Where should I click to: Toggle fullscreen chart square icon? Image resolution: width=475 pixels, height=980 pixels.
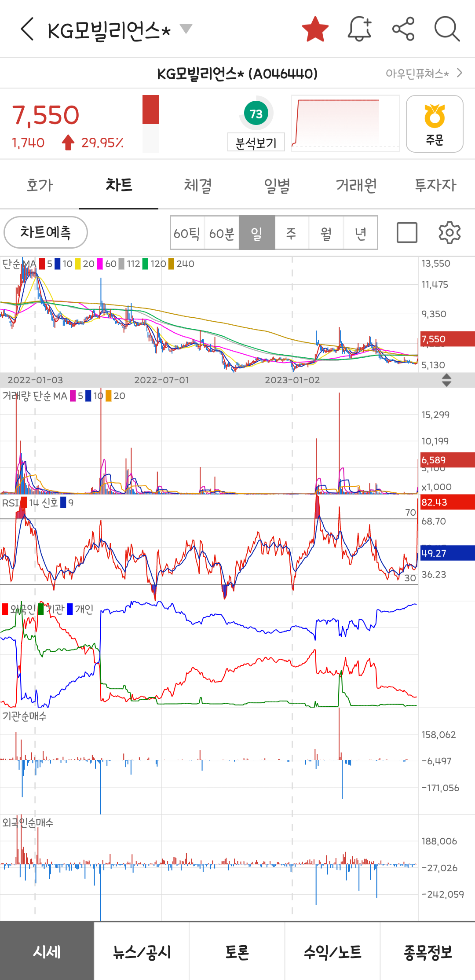tap(407, 232)
